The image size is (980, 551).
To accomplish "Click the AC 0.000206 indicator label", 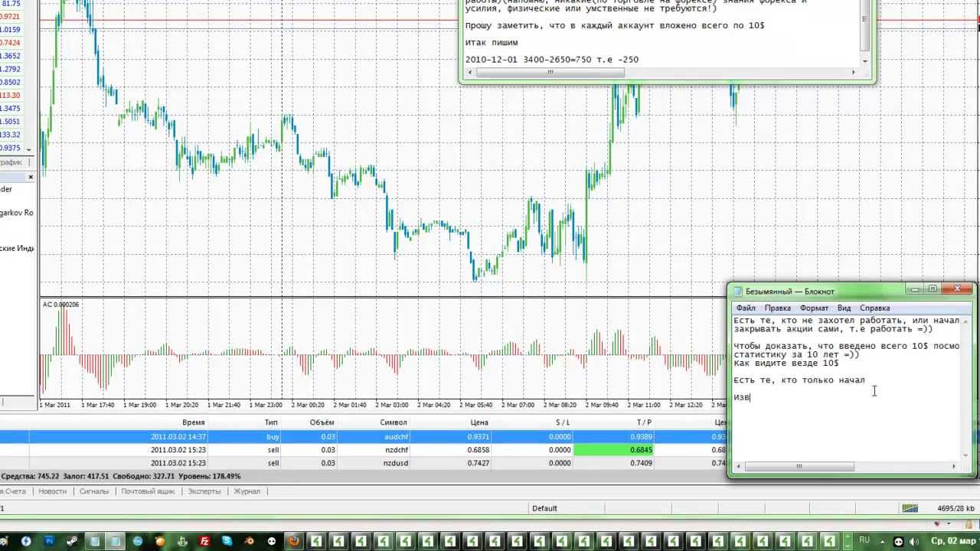I will 60,305.
